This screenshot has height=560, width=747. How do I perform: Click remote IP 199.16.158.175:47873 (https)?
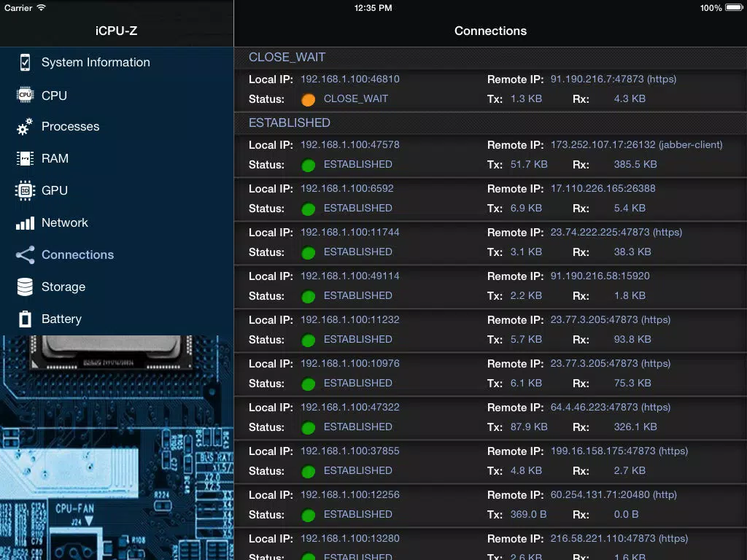[x=619, y=451]
